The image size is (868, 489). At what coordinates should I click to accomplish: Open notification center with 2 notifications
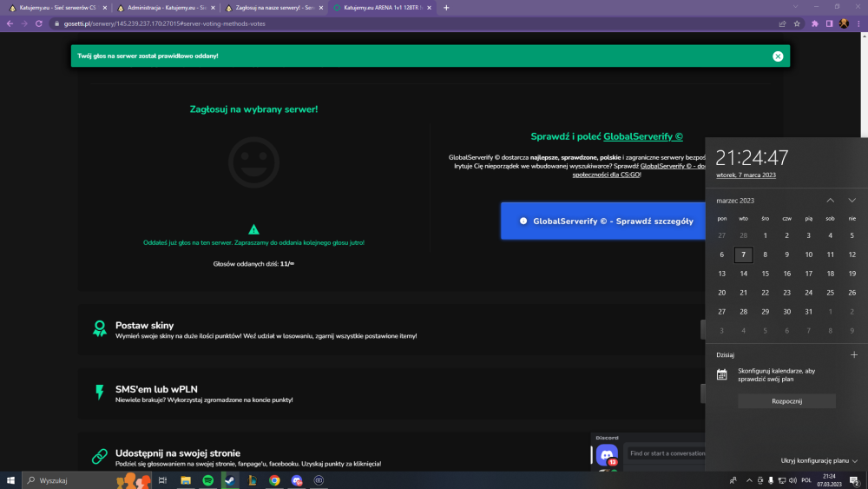(x=854, y=480)
